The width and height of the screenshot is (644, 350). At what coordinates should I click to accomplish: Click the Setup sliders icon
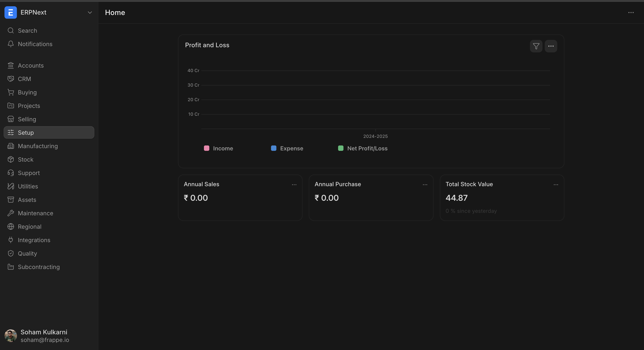(11, 133)
